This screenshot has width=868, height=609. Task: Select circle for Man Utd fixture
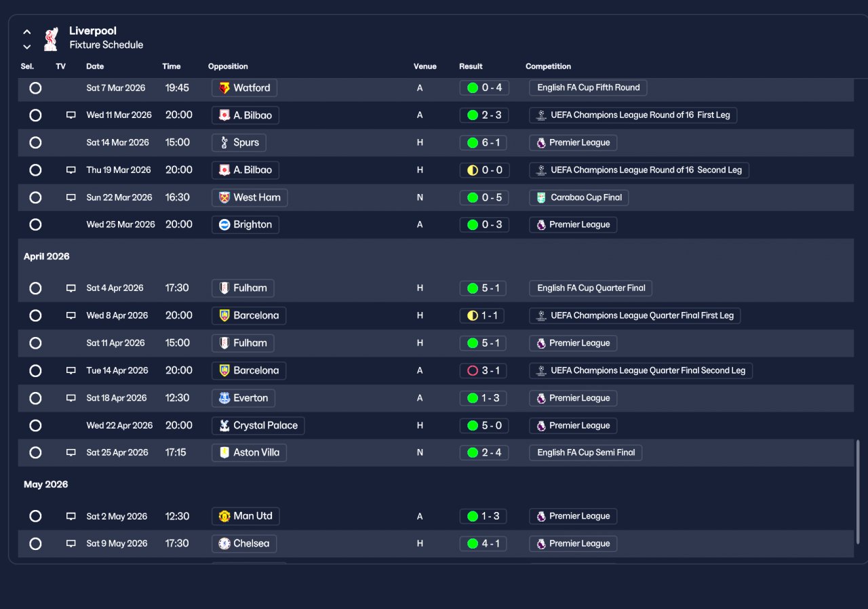point(35,516)
